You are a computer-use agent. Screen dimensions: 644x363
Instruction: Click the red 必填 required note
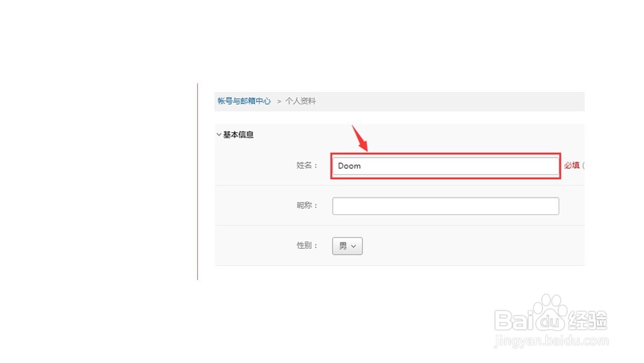click(572, 165)
